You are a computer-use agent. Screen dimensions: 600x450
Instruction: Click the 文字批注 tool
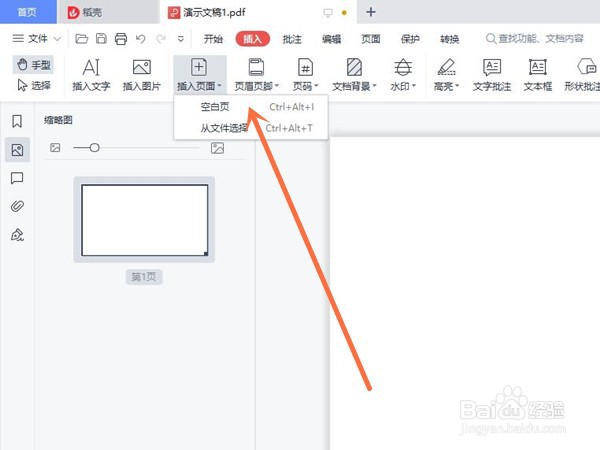(x=492, y=75)
